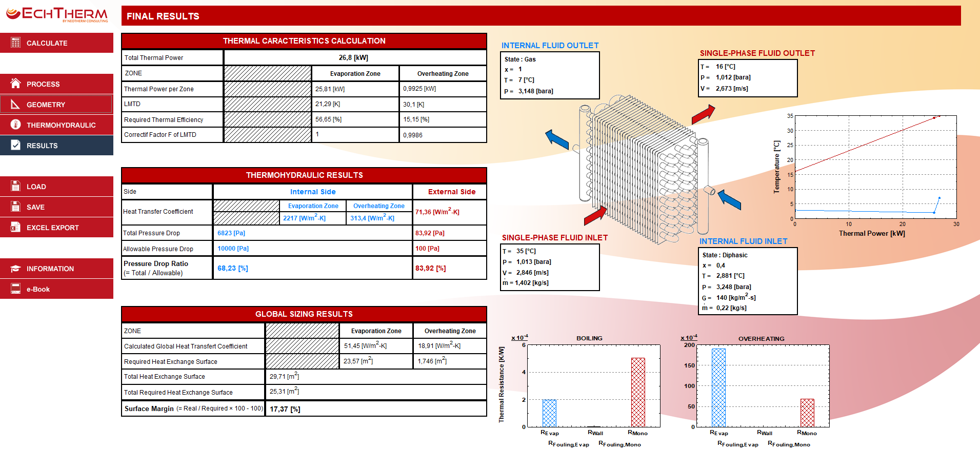Open the INFORMATION section
The width and height of the screenshot is (980, 450).
coord(56,269)
